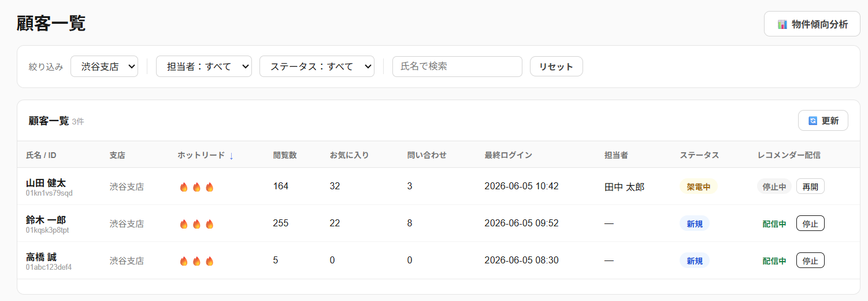This screenshot has width=868, height=301.
Task: Click the bar chart icon in 物件傾向分析
Action: (782, 24)
